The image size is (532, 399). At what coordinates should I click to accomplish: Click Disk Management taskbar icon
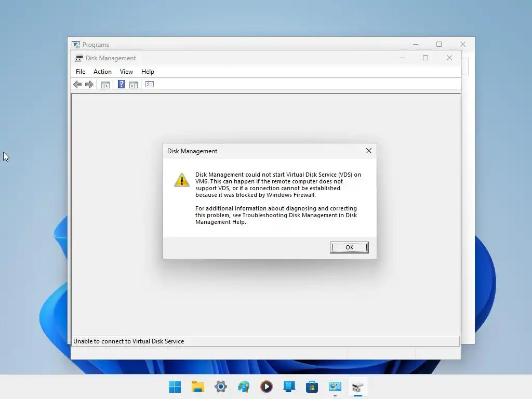357,387
